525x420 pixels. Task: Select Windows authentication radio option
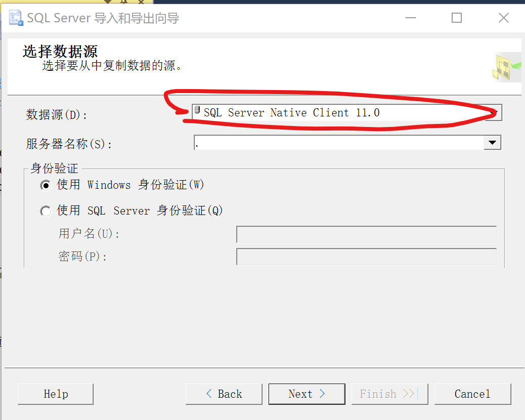tap(46, 185)
